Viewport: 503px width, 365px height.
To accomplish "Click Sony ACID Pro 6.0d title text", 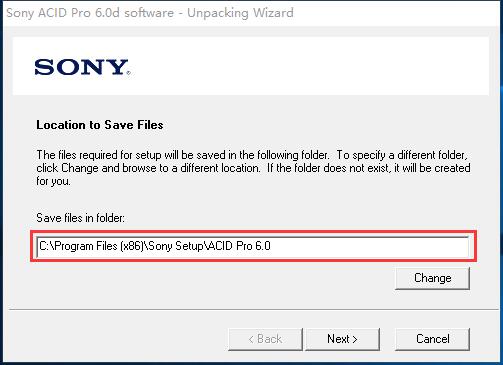I will coord(90,13).
